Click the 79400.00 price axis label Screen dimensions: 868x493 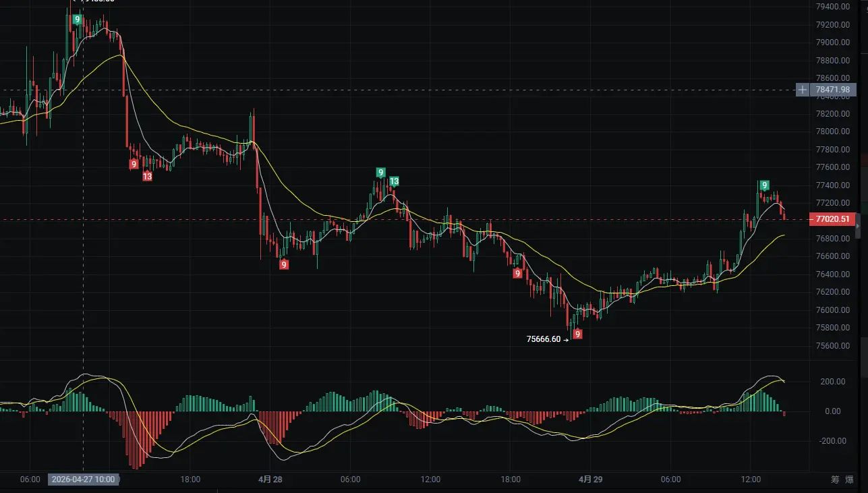click(x=832, y=7)
